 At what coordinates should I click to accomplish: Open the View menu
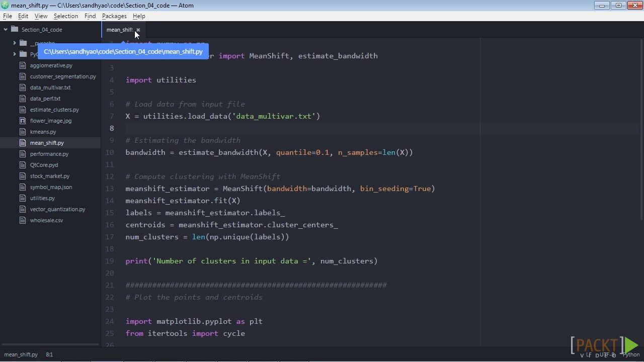point(41,16)
